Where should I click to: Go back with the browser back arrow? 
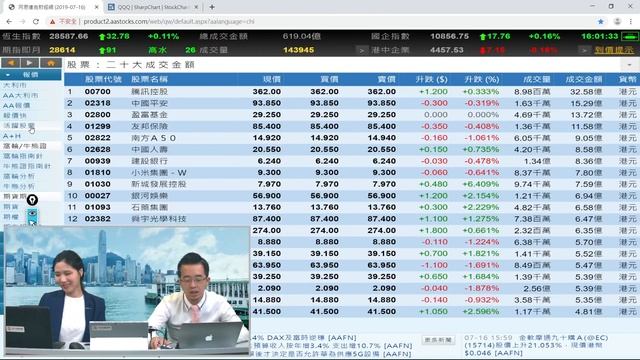pos(9,22)
